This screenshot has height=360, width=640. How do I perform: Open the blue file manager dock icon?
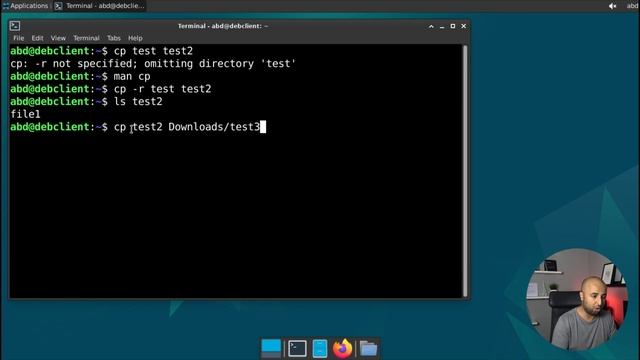point(320,349)
